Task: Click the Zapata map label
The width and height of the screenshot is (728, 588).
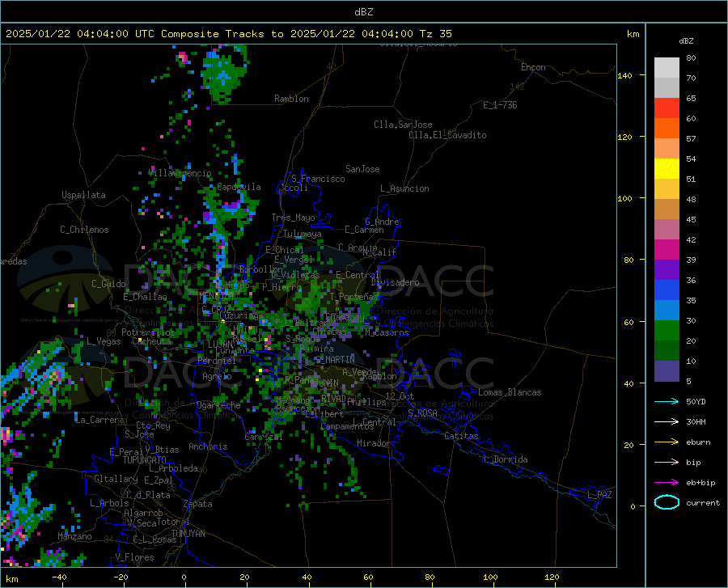Action: (x=198, y=504)
